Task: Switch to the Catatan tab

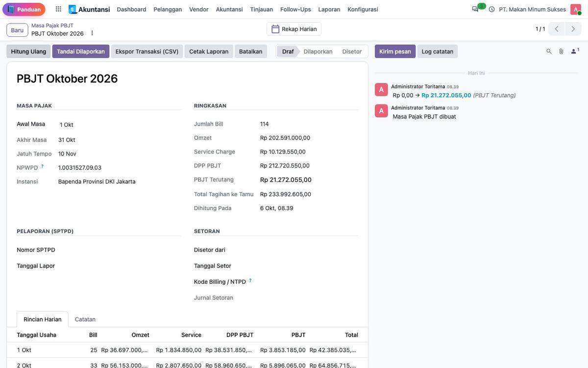Action: point(85,319)
